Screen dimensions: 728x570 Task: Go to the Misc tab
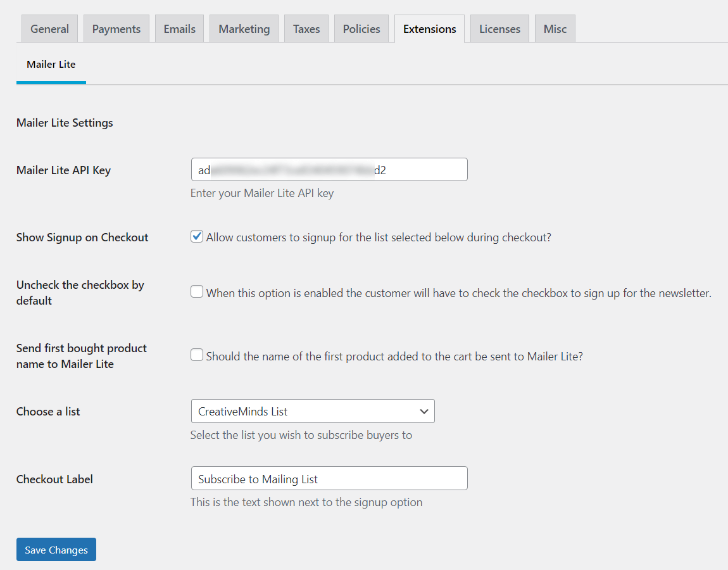[x=555, y=29]
